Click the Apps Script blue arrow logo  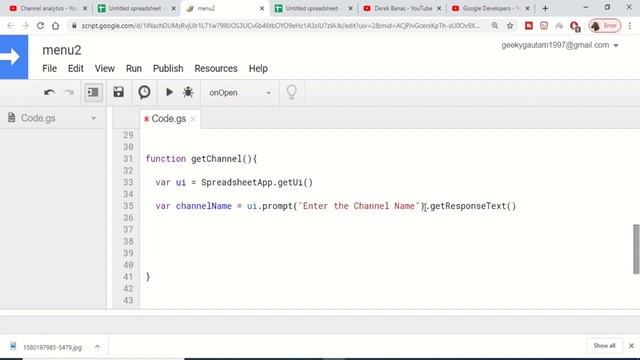tap(14, 57)
